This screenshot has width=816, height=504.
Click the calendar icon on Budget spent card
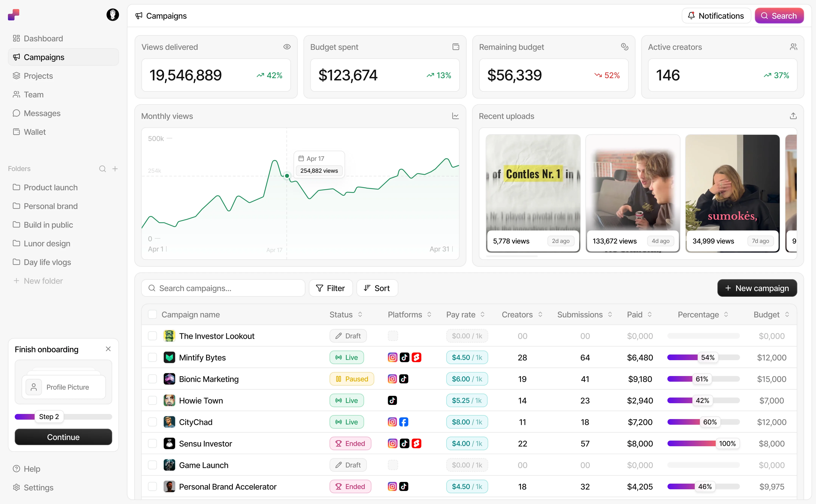[456, 47]
